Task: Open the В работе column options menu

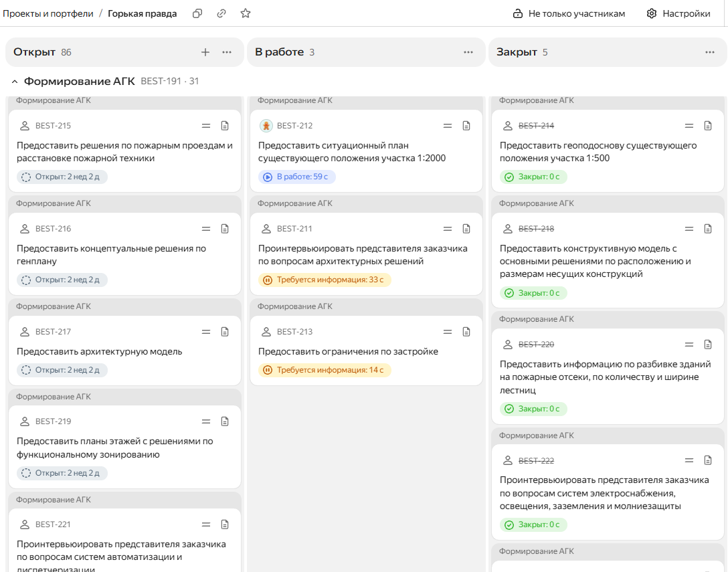Action: pyautogui.click(x=468, y=52)
